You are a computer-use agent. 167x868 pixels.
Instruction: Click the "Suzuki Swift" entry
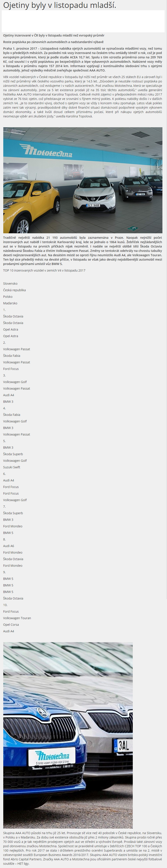click(x=12, y=467)
